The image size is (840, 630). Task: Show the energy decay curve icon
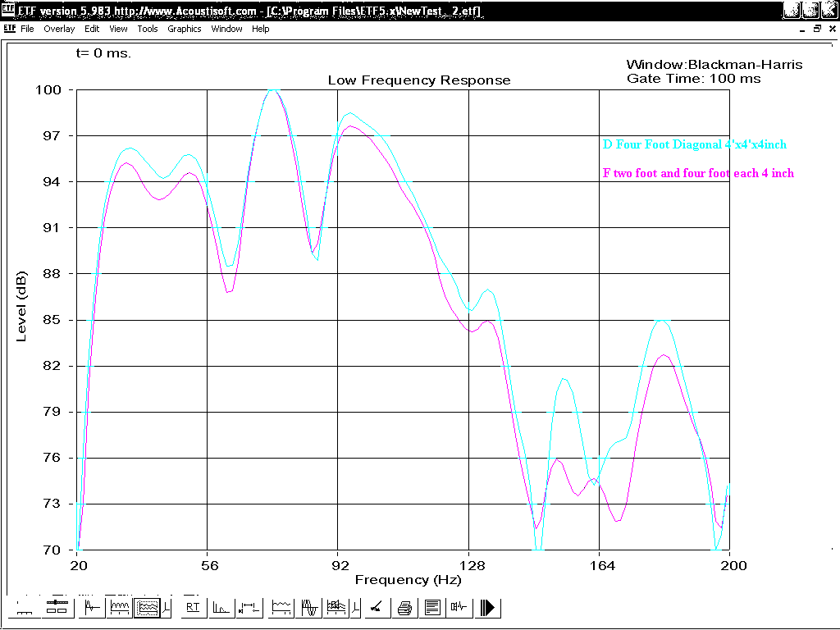point(221,608)
